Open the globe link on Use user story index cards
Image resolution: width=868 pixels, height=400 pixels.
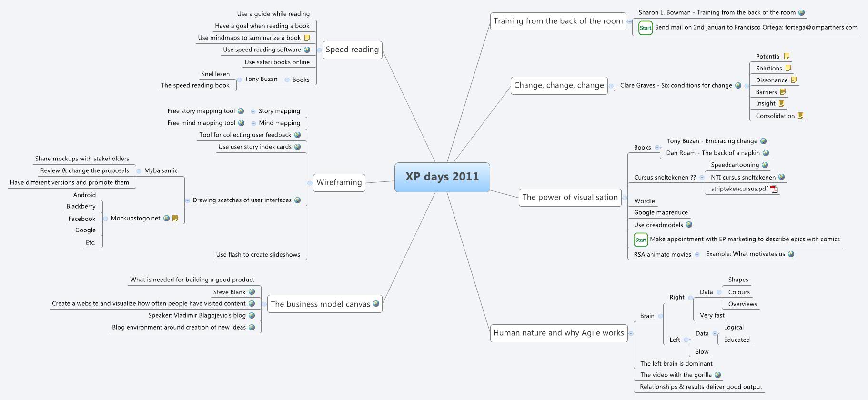pos(297,147)
